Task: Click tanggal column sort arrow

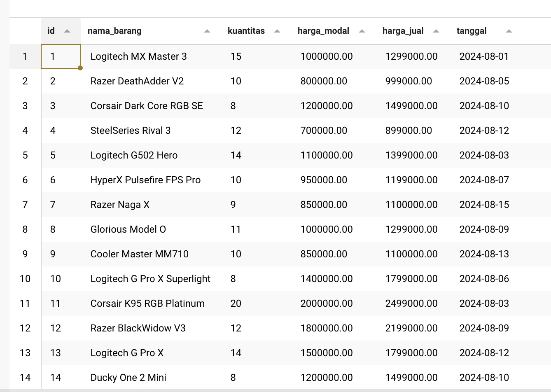Action: click(x=509, y=31)
